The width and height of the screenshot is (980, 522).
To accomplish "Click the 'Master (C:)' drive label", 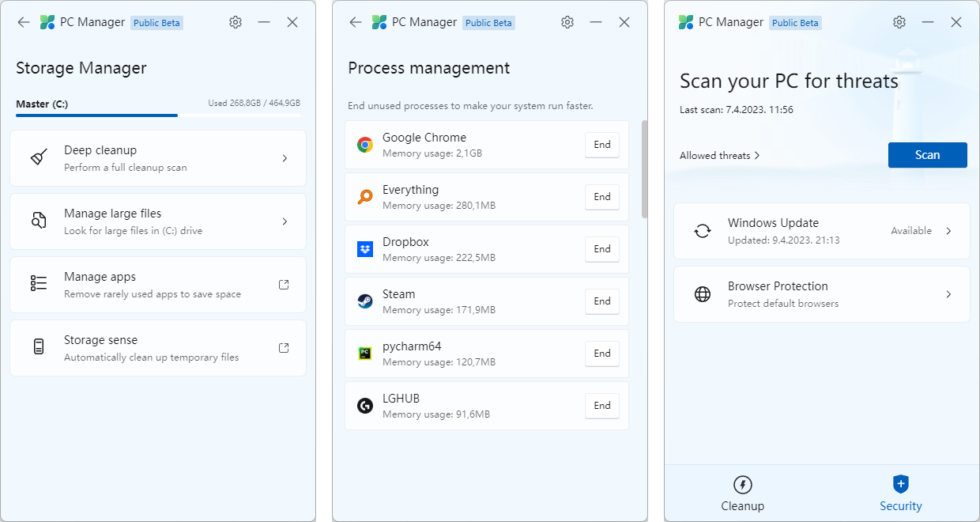I will click(x=42, y=104).
